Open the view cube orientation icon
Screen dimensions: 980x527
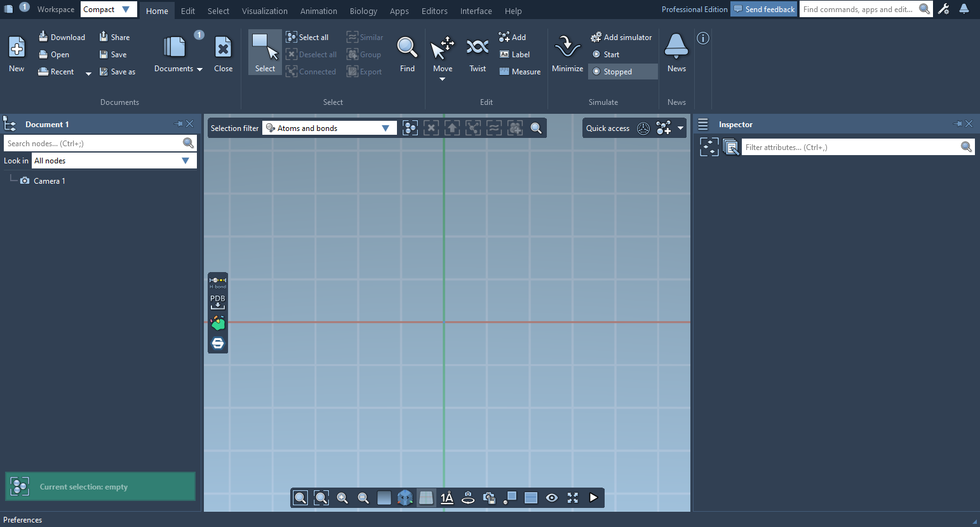pyautogui.click(x=405, y=498)
